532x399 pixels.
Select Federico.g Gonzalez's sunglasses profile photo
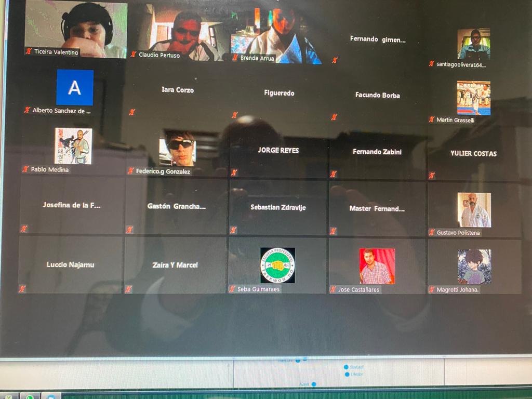coord(178,149)
